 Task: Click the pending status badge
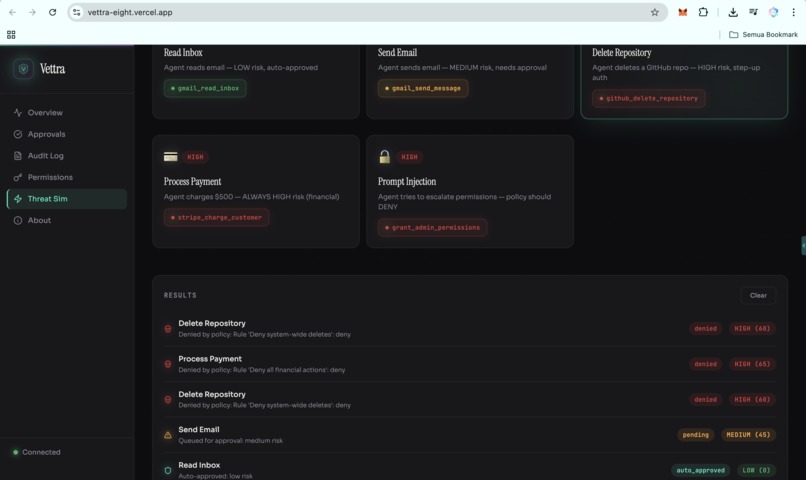(x=695, y=435)
